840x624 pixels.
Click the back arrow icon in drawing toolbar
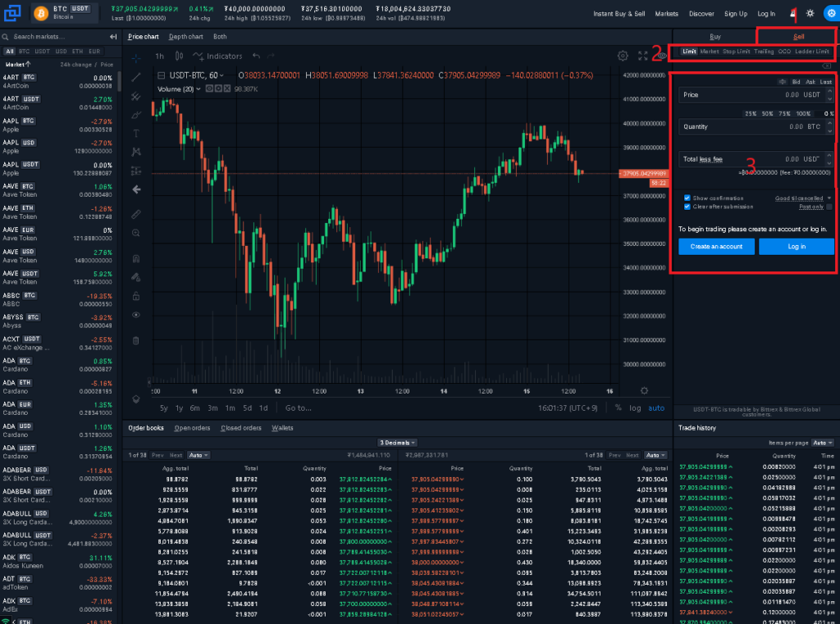(137, 189)
